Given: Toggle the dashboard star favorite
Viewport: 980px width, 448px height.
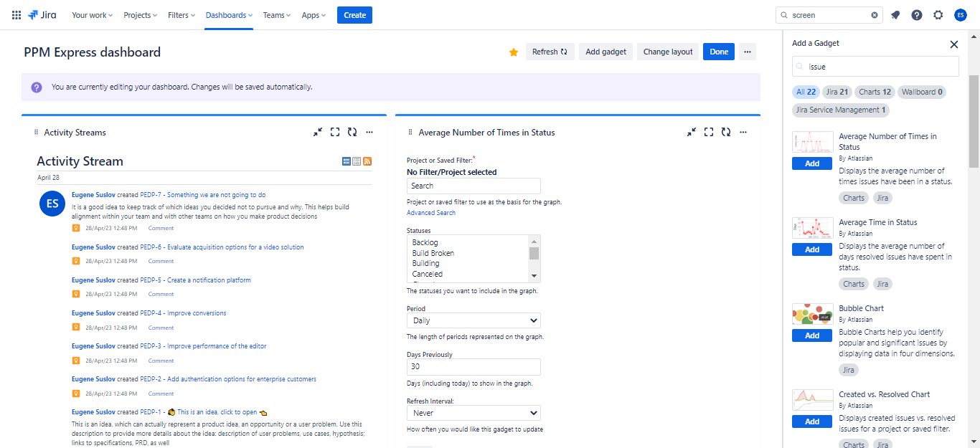Looking at the screenshot, I should click(514, 52).
